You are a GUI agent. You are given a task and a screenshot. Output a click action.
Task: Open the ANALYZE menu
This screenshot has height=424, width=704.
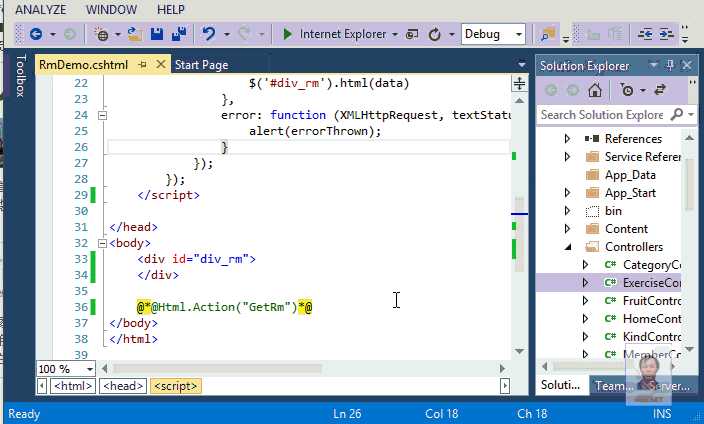coord(41,9)
